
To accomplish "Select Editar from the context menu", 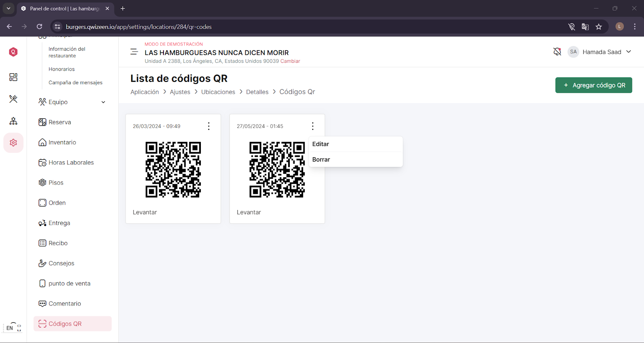I will [x=356, y=144].
